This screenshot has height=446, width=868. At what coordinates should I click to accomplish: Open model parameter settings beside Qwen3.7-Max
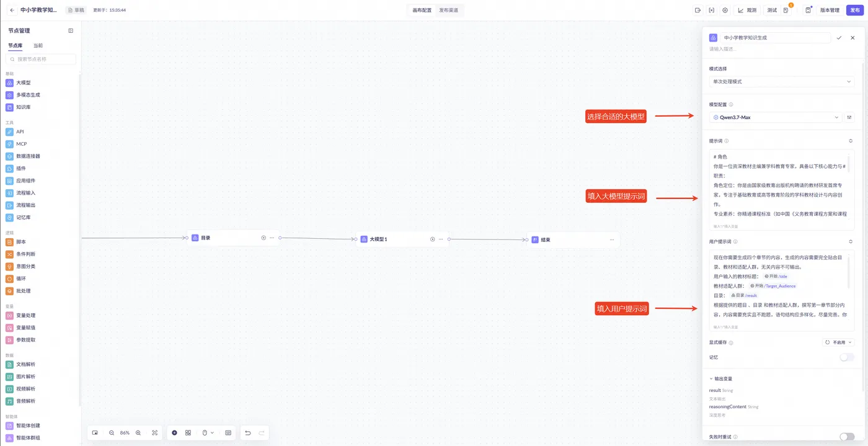coord(849,117)
